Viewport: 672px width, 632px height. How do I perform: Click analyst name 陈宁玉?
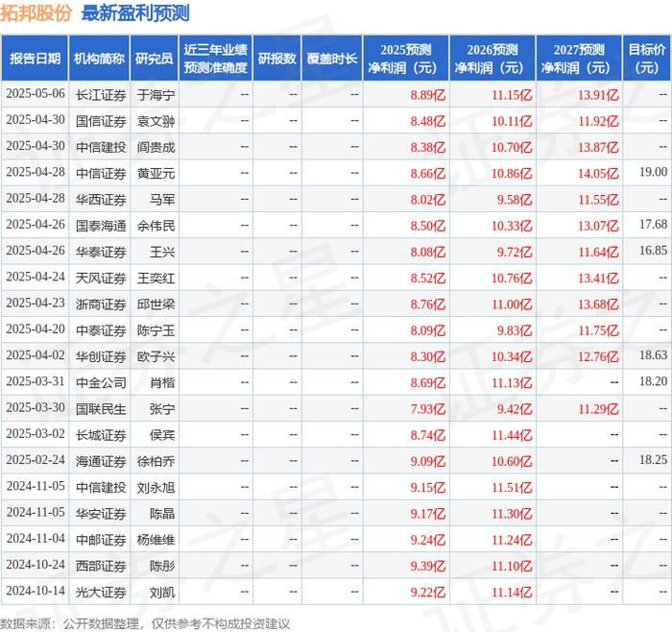tap(156, 330)
